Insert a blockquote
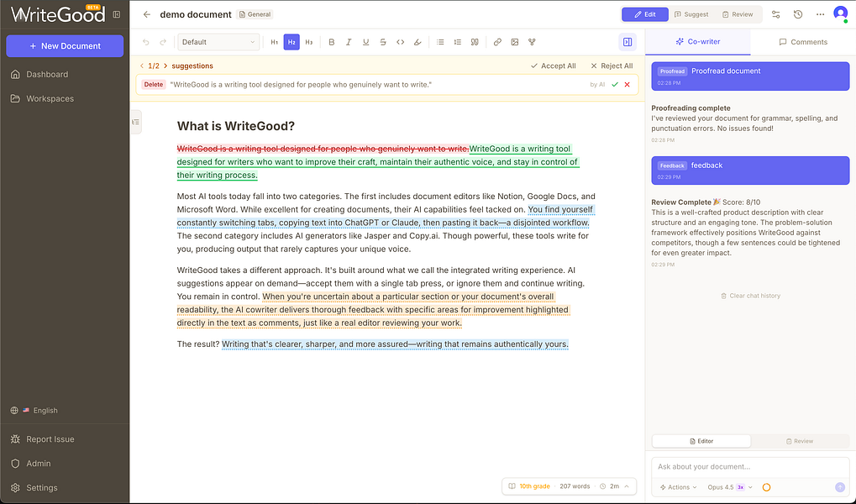The image size is (856, 504). coord(474,42)
